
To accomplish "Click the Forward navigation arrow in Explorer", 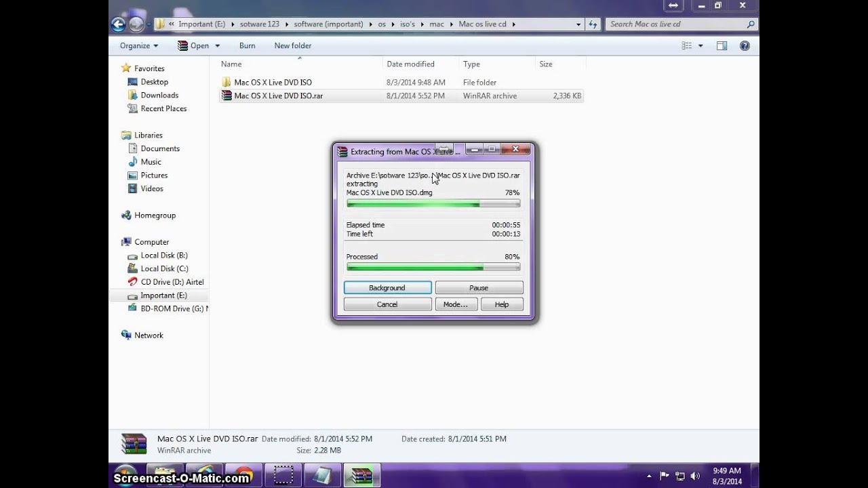I will (x=136, y=24).
